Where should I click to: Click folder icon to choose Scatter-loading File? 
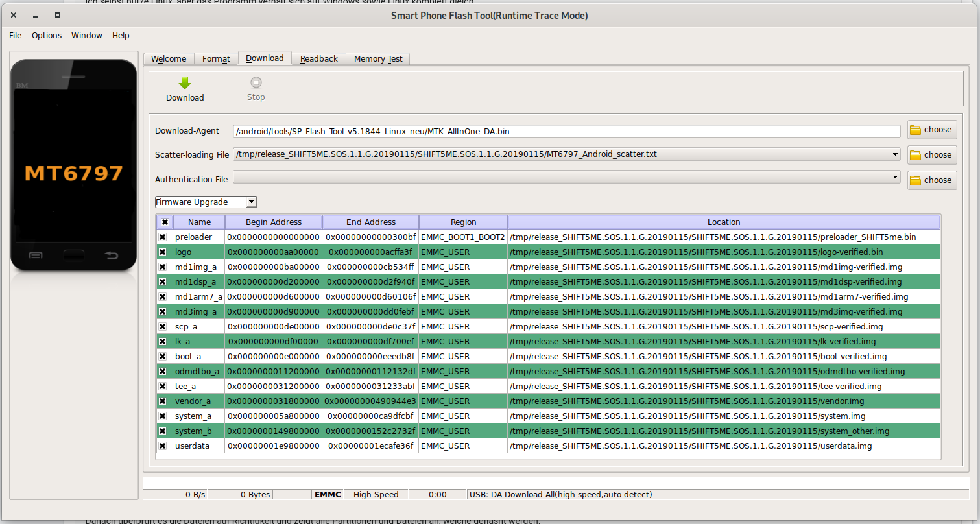tap(915, 155)
